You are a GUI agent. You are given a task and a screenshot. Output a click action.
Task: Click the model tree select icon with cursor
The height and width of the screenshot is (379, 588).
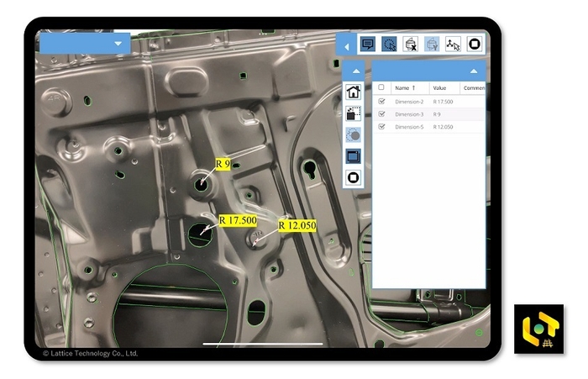pos(453,45)
